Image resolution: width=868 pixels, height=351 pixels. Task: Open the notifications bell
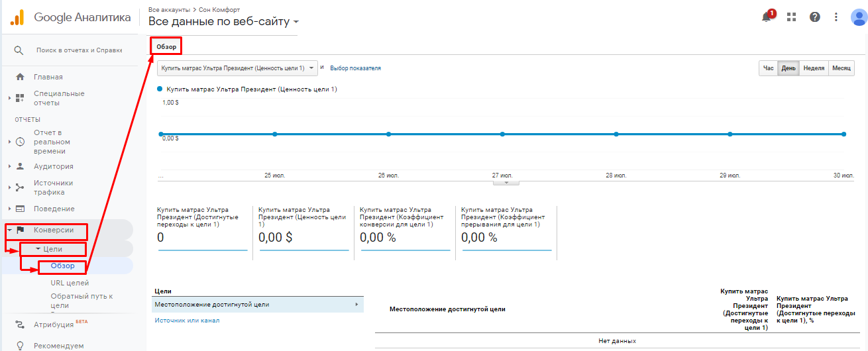tap(767, 17)
